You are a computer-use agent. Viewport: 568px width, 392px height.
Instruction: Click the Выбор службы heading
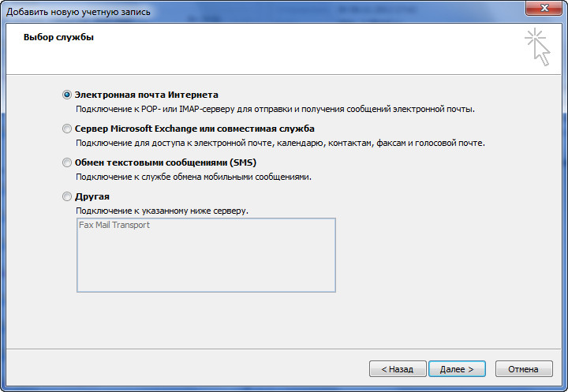[58, 37]
